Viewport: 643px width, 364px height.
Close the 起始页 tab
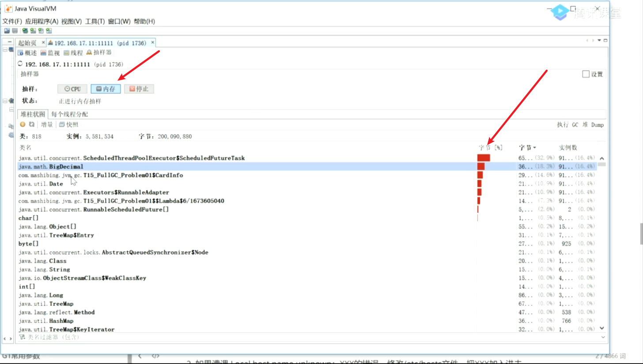pyautogui.click(x=43, y=43)
